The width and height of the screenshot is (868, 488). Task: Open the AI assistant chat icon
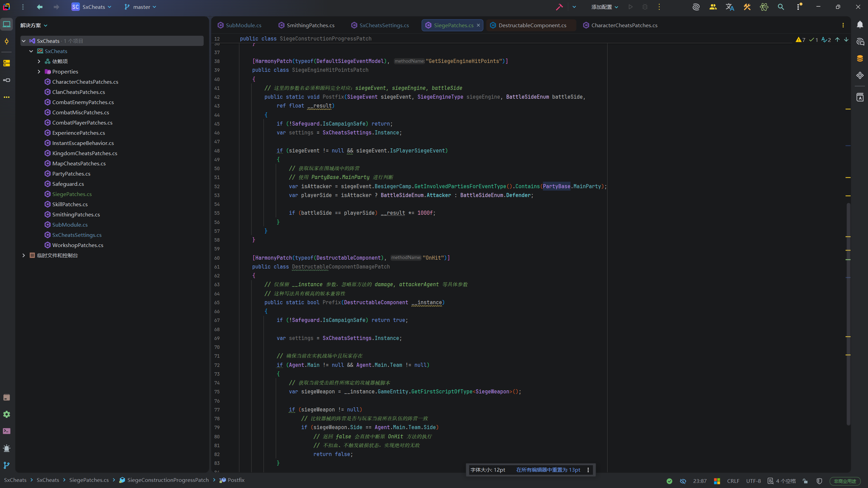click(x=860, y=42)
